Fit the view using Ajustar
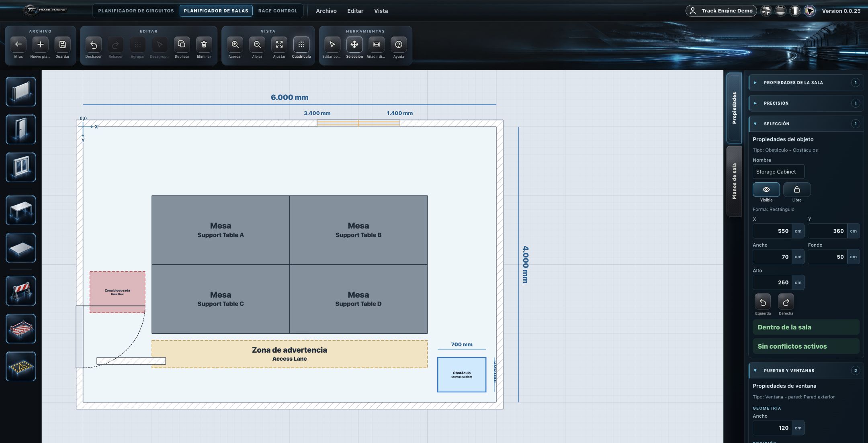The width and height of the screenshot is (868, 443). (279, 45)
